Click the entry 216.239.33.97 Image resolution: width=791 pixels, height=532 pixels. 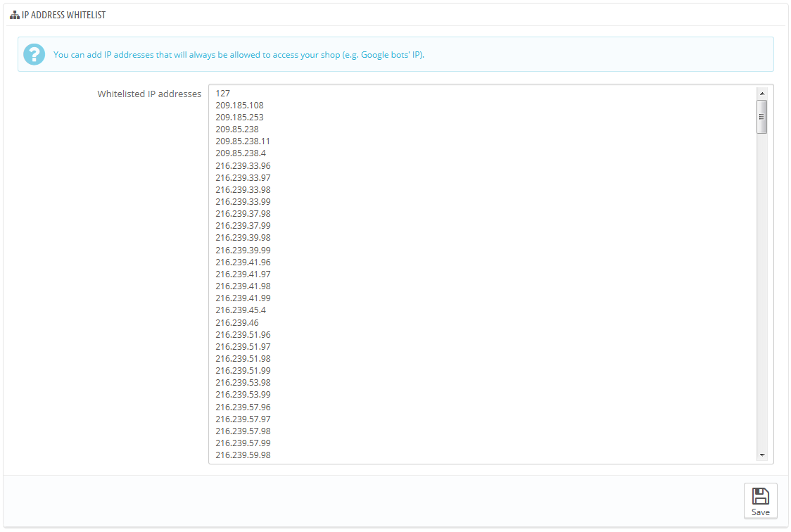tap(243, 178)
